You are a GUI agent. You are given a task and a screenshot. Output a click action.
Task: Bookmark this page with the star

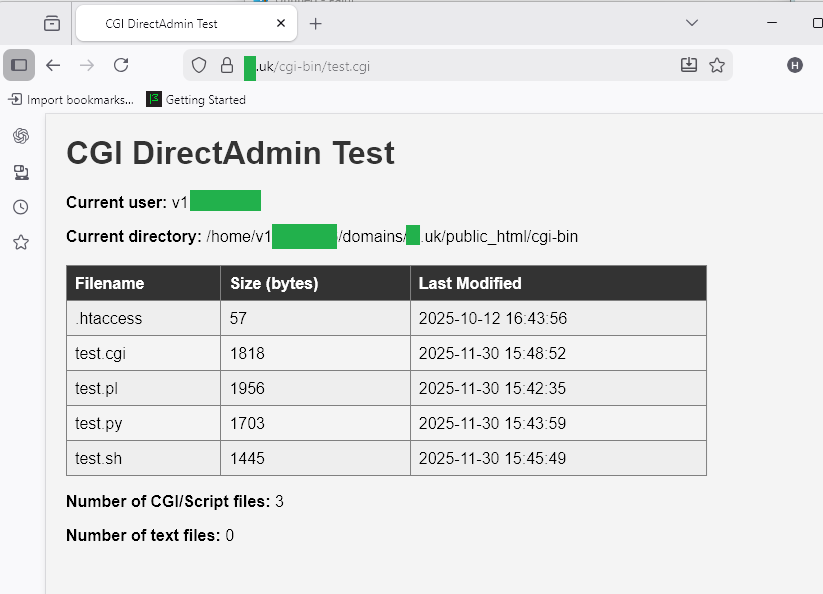coord(717,65)
